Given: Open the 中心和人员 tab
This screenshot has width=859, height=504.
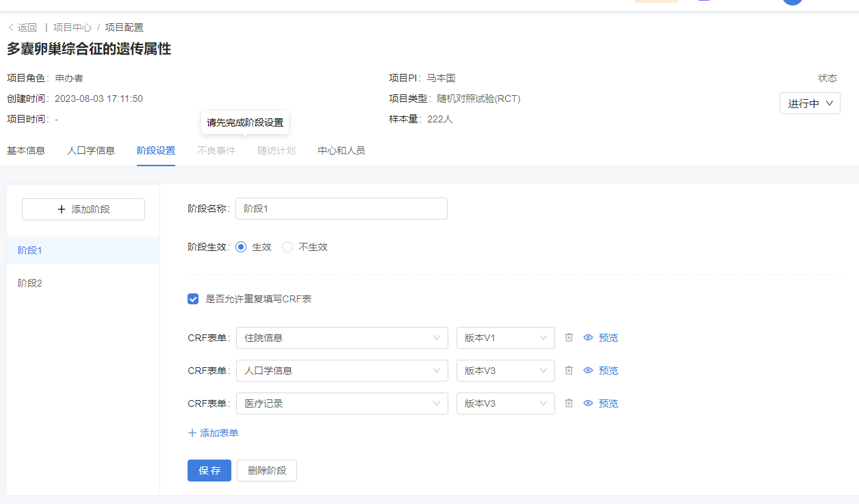Looking at the screenshot, I should (x=342, y=150).
